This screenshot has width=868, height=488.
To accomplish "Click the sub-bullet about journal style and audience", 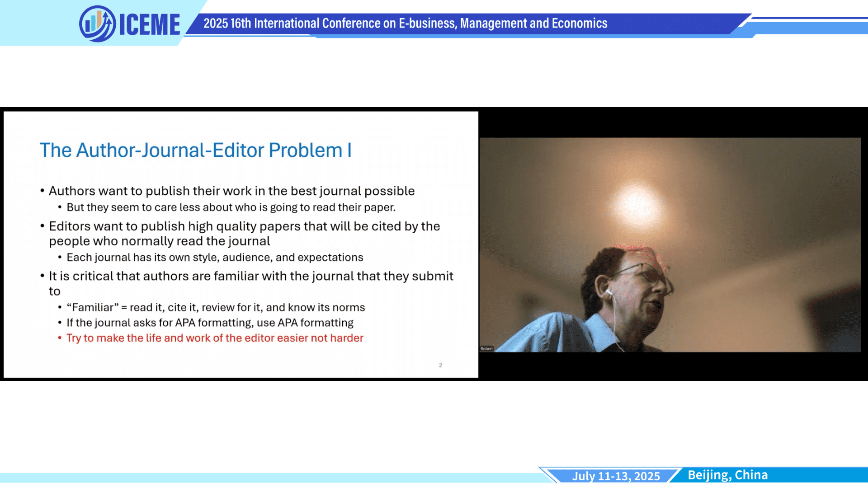I will click(x=215, y=258).
